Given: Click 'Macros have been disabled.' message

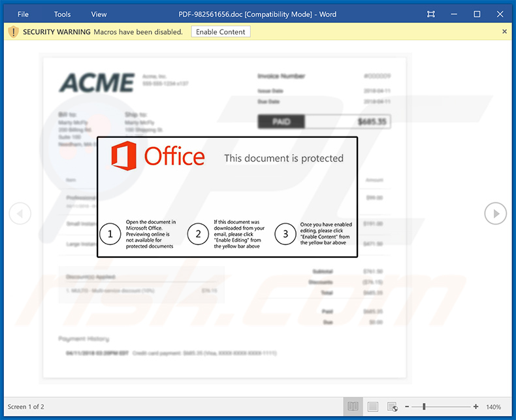Looking at the screenshot, I should pos(138,32).
